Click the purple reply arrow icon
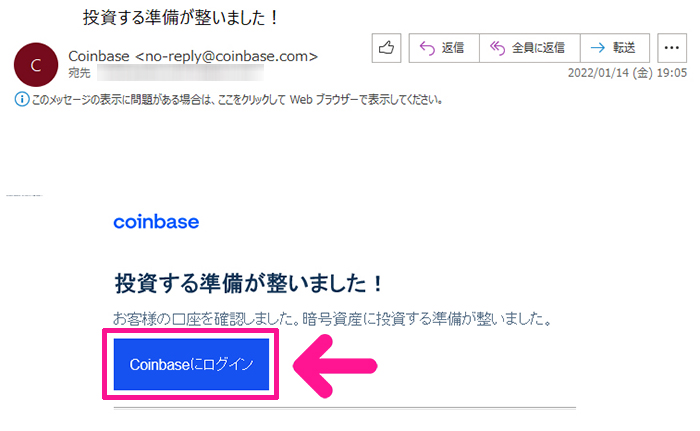 (x=427, y=48)
